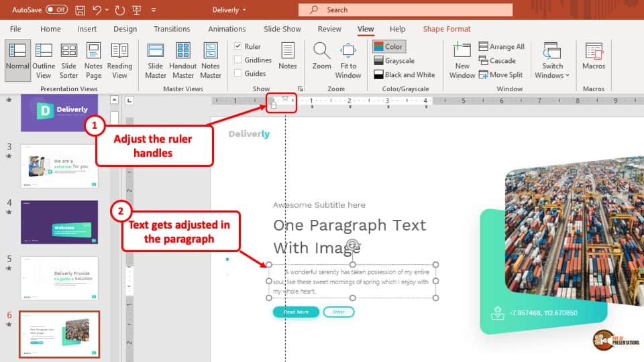This screenshot has width=644, height=362.
Task: Click the 'One Paragraph Text' heading
Action: (x=350, y=225)
